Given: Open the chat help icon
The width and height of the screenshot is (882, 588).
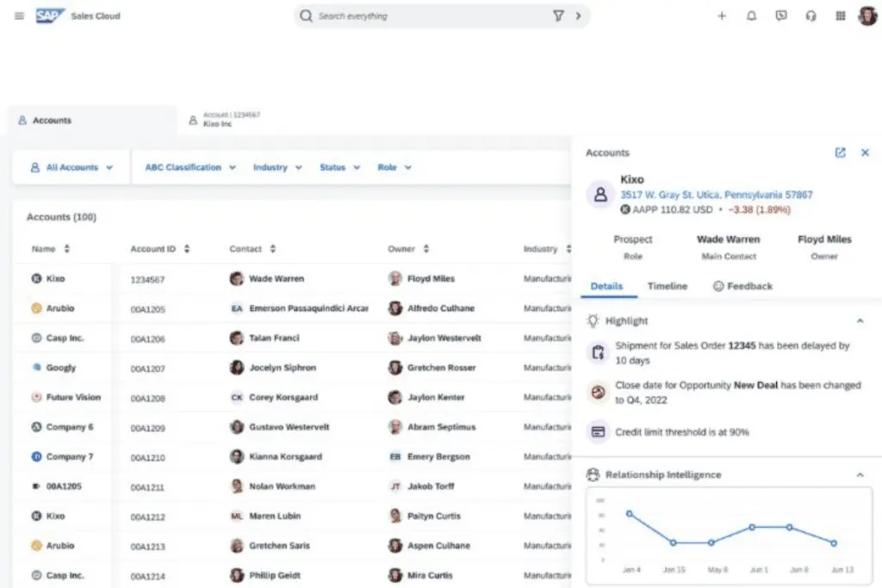Looking at the screenshot, I should coord(780,15).
